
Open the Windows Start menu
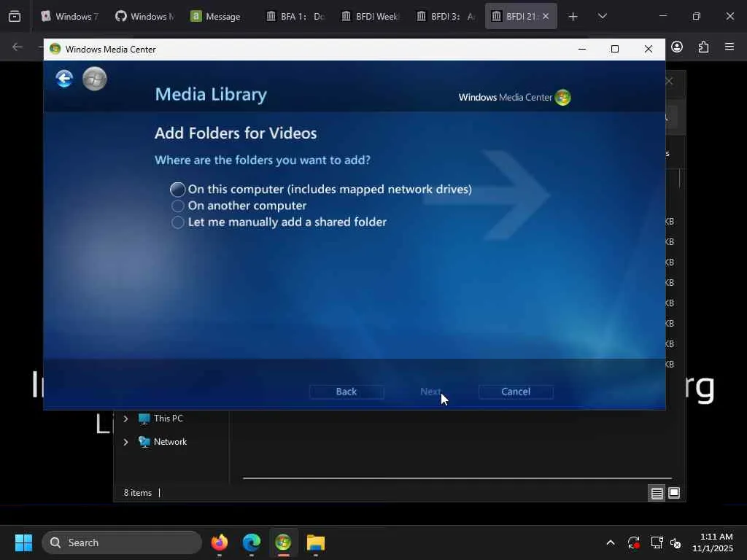[23, 542]
